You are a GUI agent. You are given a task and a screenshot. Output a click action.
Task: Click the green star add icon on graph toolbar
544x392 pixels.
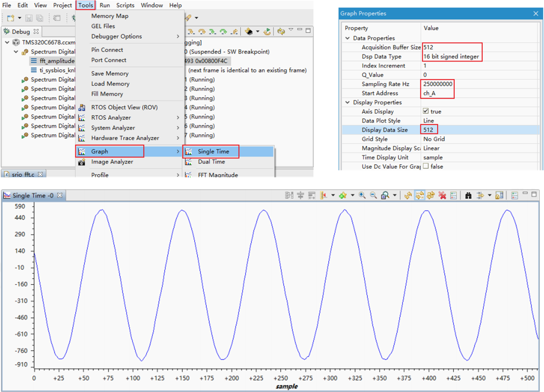[343, 195]
